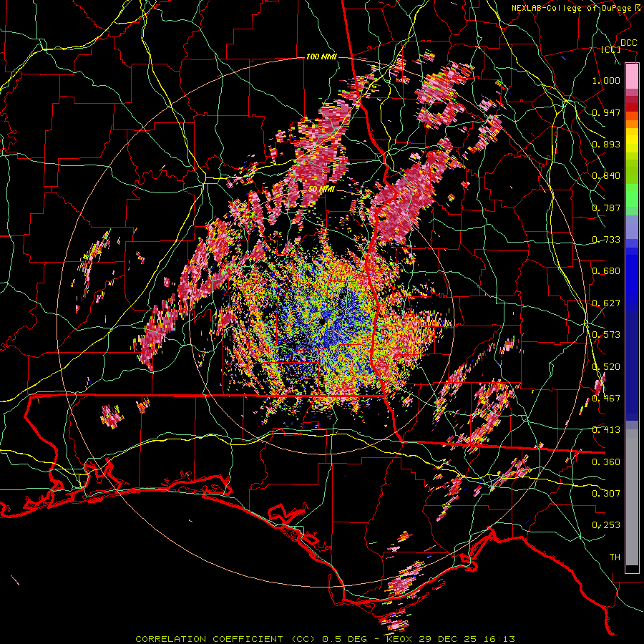Click the 0.467 scale value
This screenshot has height=644, width=644.
606,399
